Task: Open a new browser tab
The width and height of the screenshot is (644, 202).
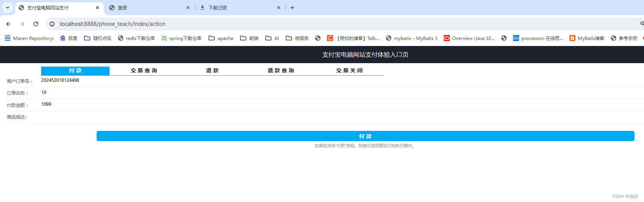Action: coord(292,8)
